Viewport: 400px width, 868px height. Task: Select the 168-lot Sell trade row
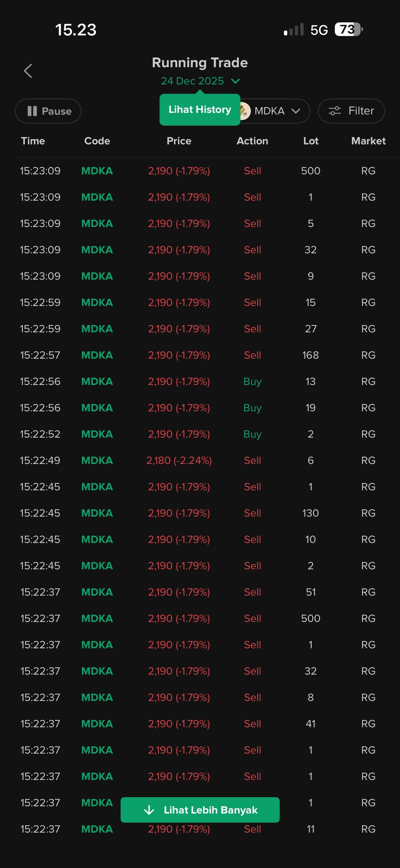click(x=200, y=355)
